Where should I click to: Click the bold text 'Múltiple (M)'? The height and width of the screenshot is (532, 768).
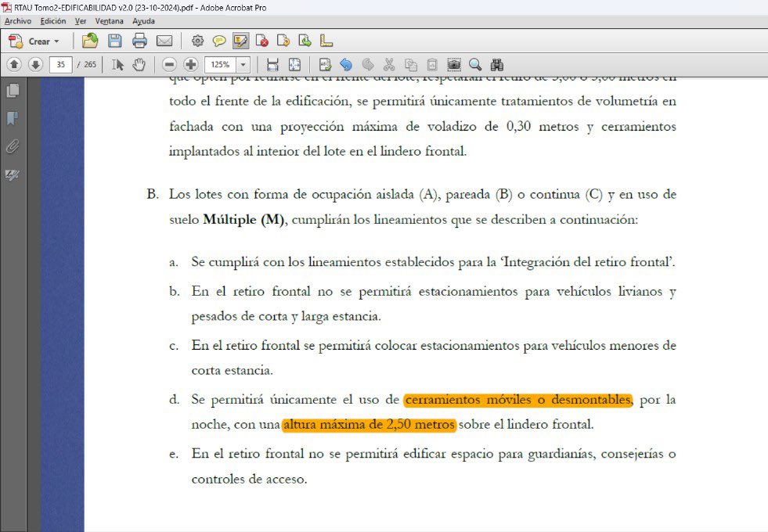(x=244, y=219)
